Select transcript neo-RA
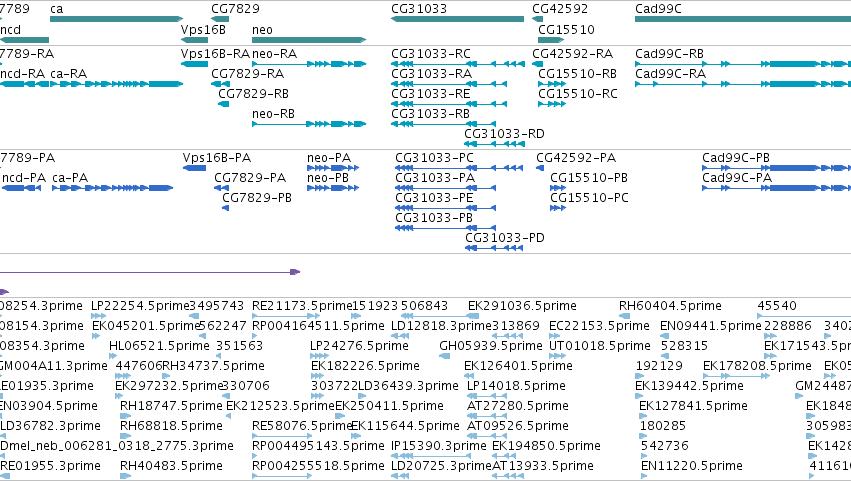This screenshot has width=851, height=481. (309, 64)
